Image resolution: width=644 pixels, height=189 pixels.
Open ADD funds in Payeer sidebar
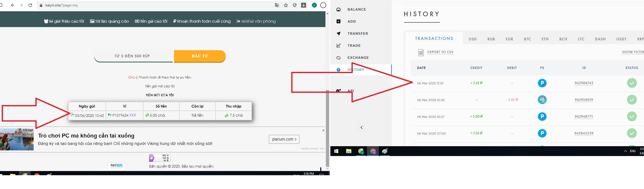click(x=351, y=21)
